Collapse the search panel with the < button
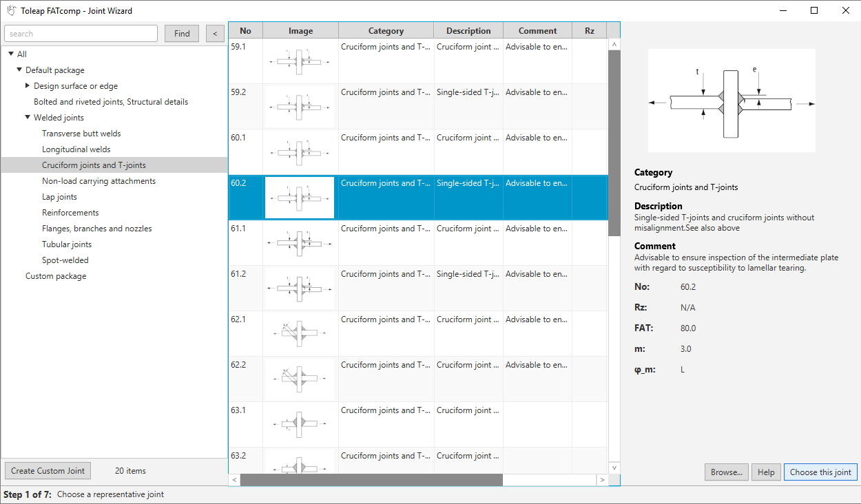Screen dimensions: 861x504 pyautogui.click(x=215, y=34)
